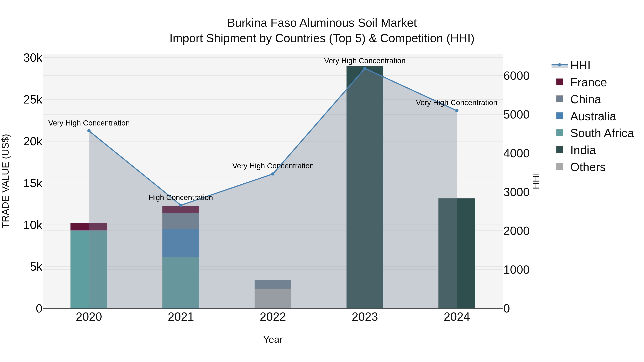Click the HHI data point for 2022
Image resolution: width=644 pixels, height=362 pixels.
coord(273,174)
